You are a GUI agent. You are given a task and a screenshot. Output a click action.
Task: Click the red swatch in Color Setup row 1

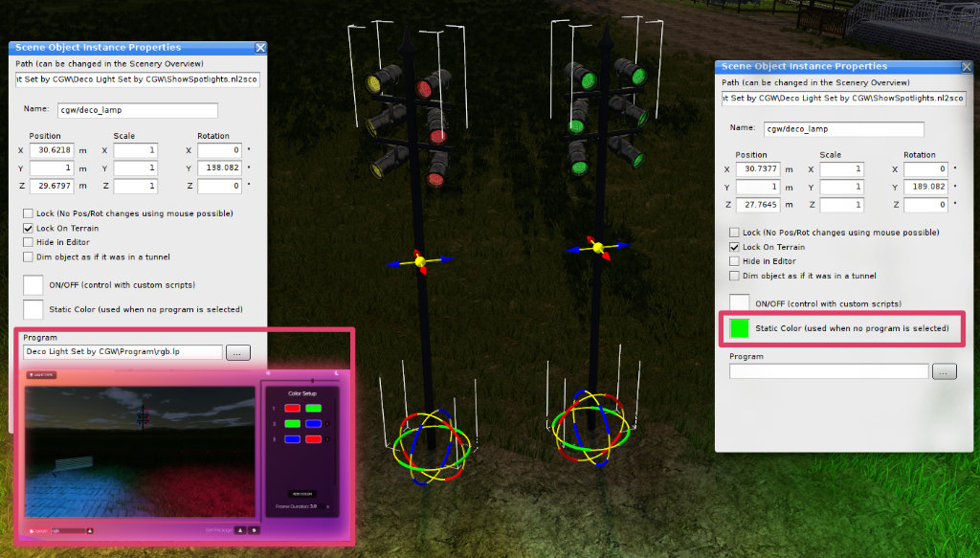pos(291,408)
